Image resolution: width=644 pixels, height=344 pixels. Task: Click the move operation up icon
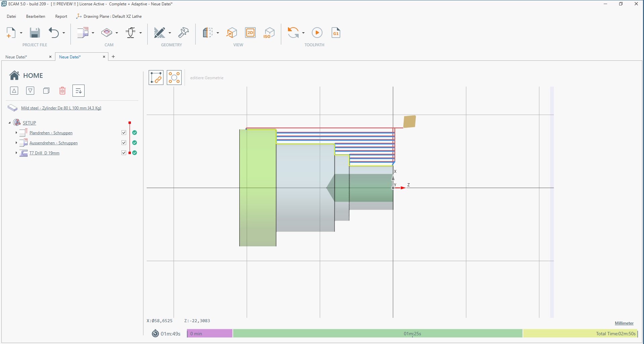14,91
